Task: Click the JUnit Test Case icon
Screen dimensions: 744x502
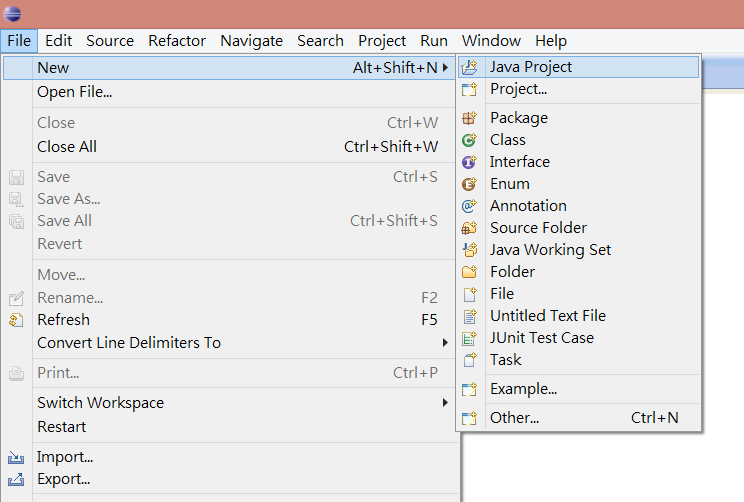Action: pos(469,338)
